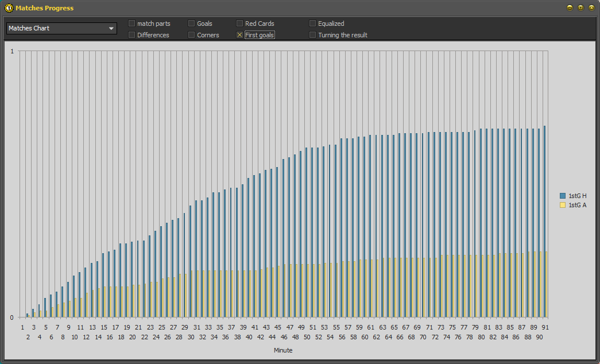Image resolution: width=600 pixels, height=364 pixels.
Task: Tick the Differences checkbox
Action: coord(132,35)
